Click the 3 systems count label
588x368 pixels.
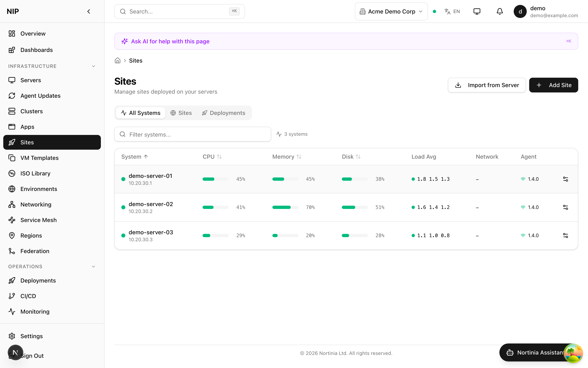292,134
